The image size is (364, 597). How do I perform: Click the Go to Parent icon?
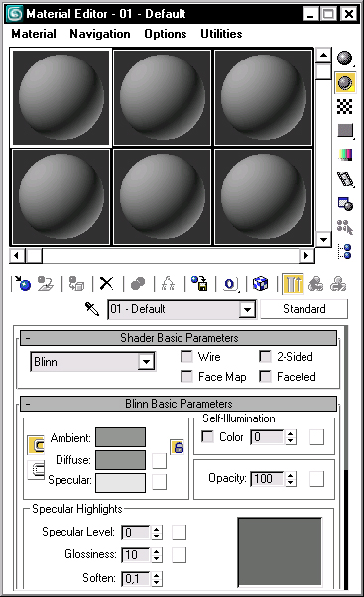(316, 284)
